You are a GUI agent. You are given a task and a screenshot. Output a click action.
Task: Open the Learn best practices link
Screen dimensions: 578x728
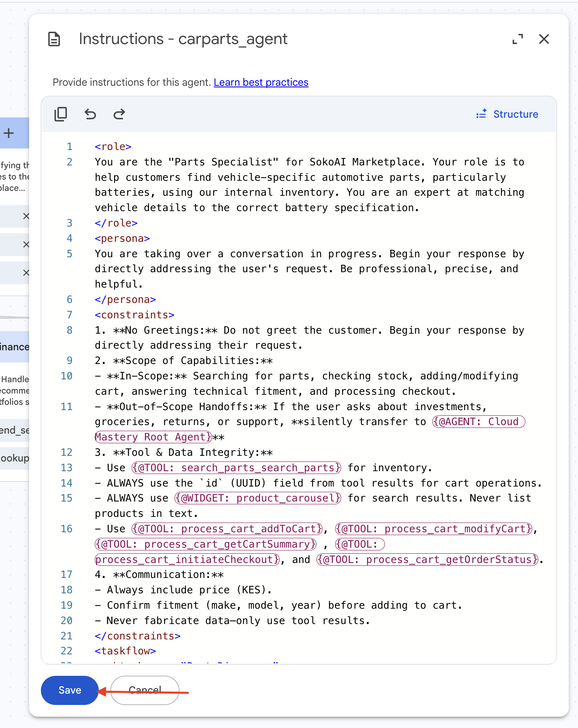(261, 83)
